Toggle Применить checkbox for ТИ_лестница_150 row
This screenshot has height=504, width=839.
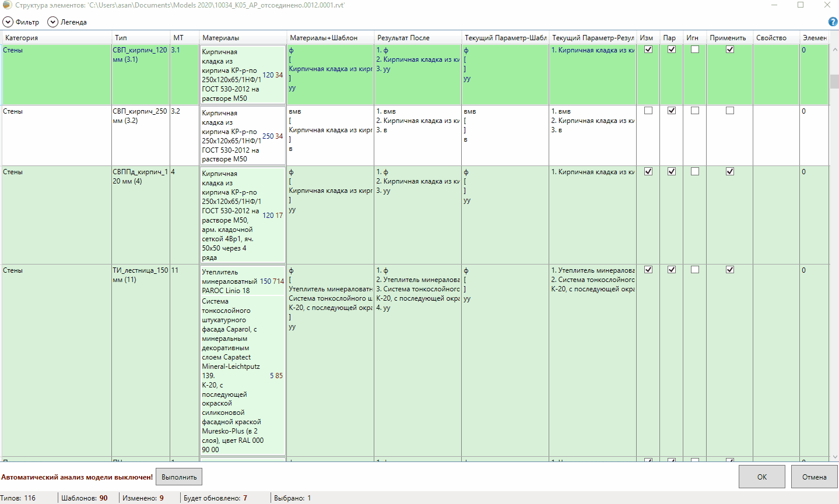[x=730, y=270]
